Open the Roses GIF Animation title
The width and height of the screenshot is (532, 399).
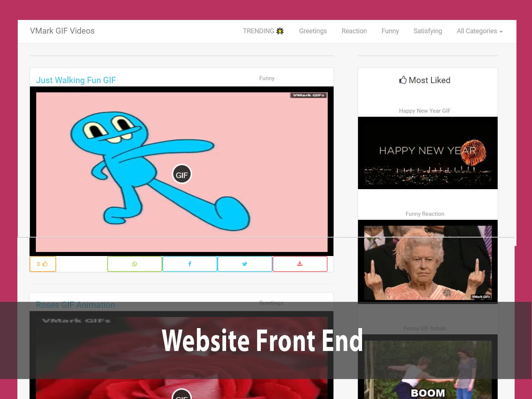75,305
